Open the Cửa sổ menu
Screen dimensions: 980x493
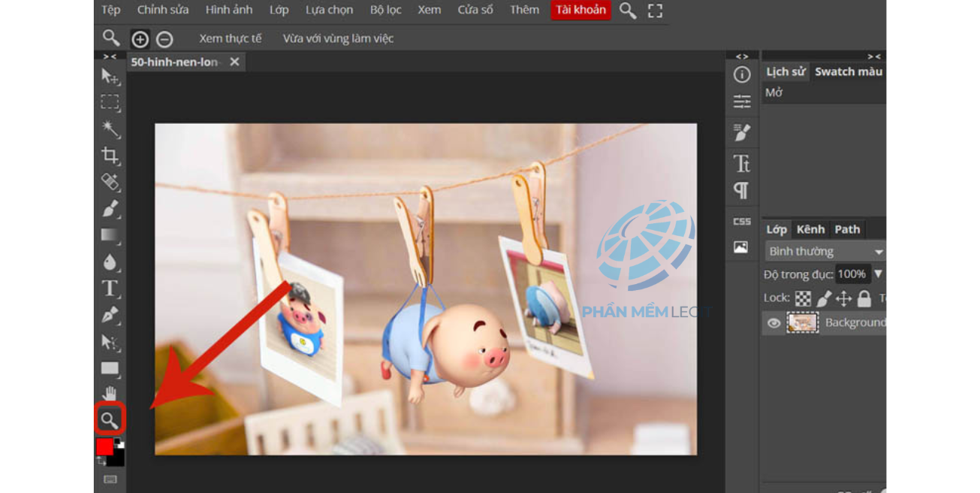pyautogui.click(x=475, y=10)
